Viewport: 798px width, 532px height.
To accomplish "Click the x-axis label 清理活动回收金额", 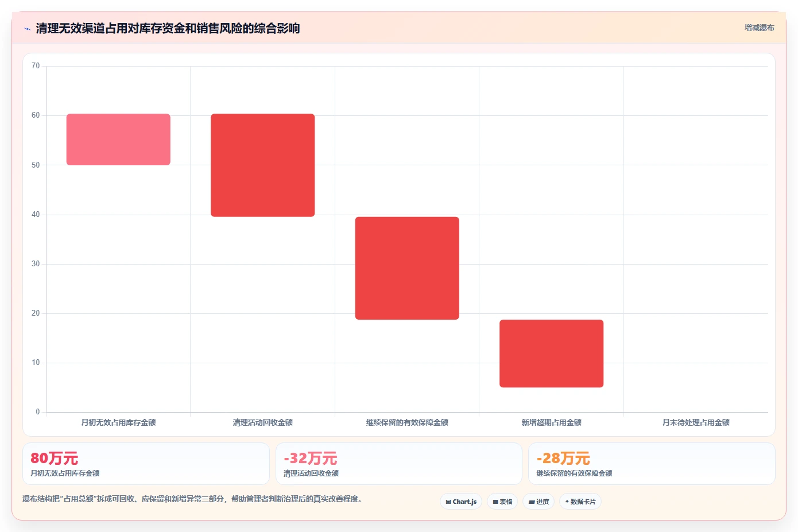I will click(x=263, y=422).
